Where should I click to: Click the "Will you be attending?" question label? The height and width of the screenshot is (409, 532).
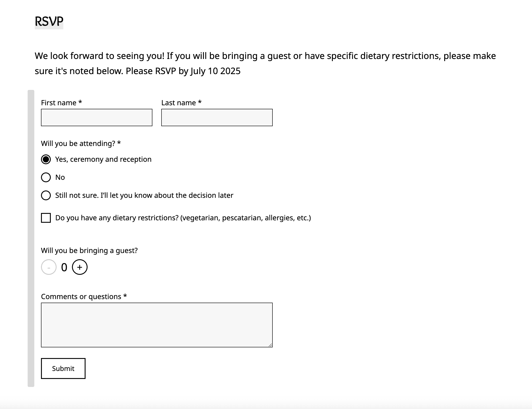pyautogui.click(x=78, y=143)
